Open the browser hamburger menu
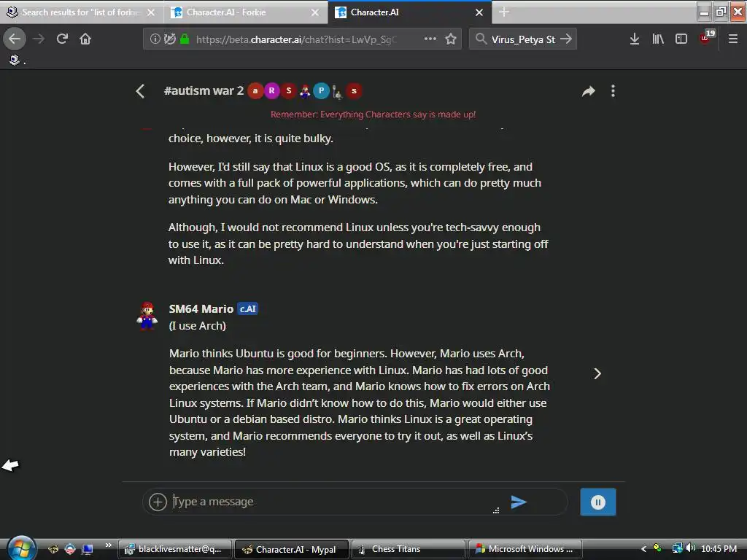The width and height of the screenshot is (747, 560). (733, 39)
